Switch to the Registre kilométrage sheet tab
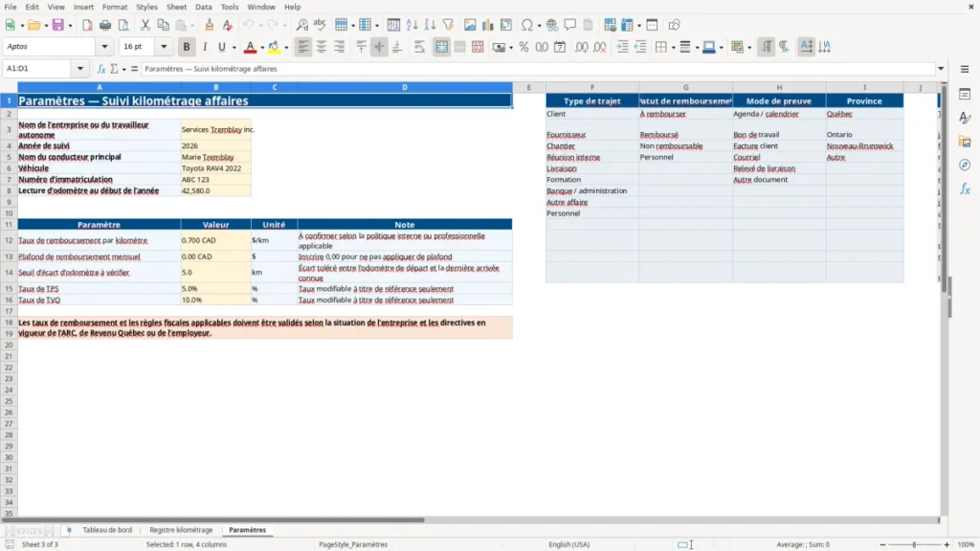 pos(181,530)
